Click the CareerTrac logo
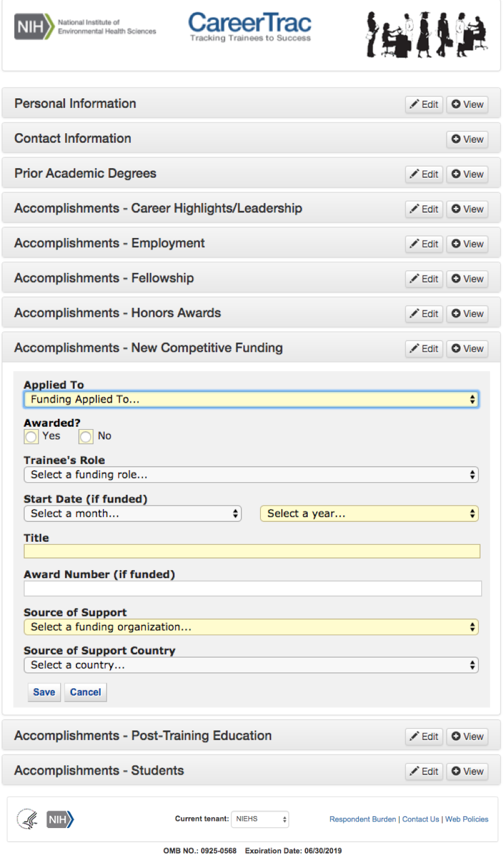 [250, 27]
